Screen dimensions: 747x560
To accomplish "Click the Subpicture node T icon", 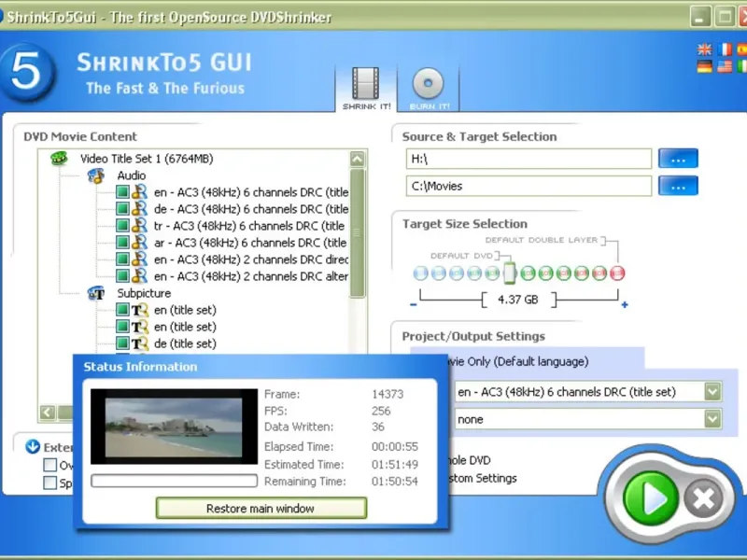I will pos(96,293).
